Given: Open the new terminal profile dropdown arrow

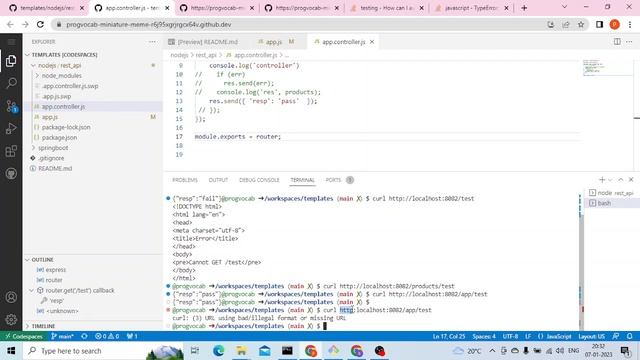Looking at the screenshot, I should pos(610,180).
